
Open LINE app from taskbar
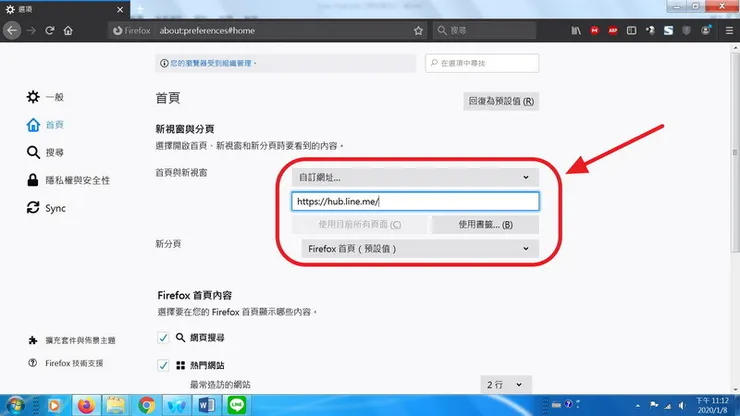pyautogui.click(x=237, y=405)
